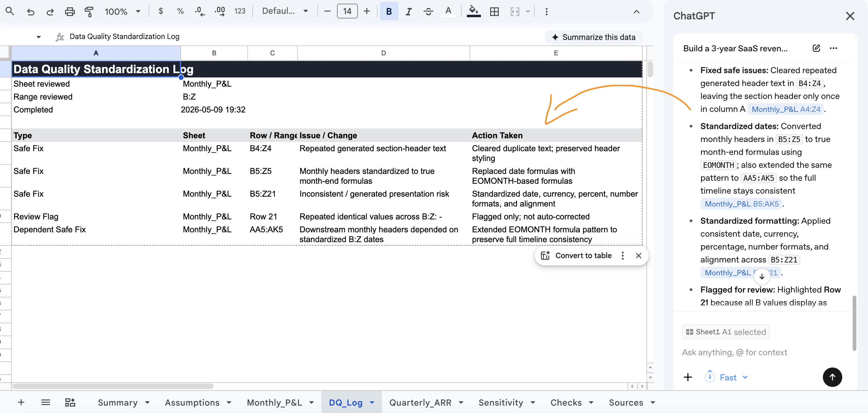The height and width of the screenshot is (413, 868).
Task: Click Convert to table button
Action: (577, 255)
